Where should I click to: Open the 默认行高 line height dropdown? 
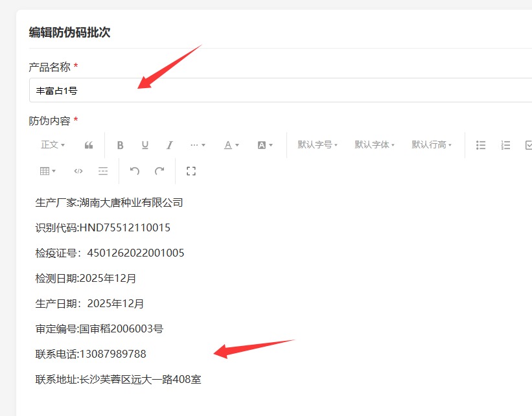432,145
